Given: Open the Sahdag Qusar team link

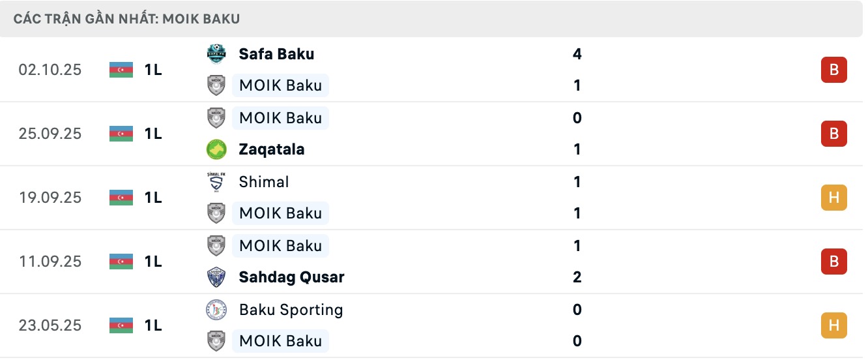Looking at the screenshot, I should click(x=291, y=277).
